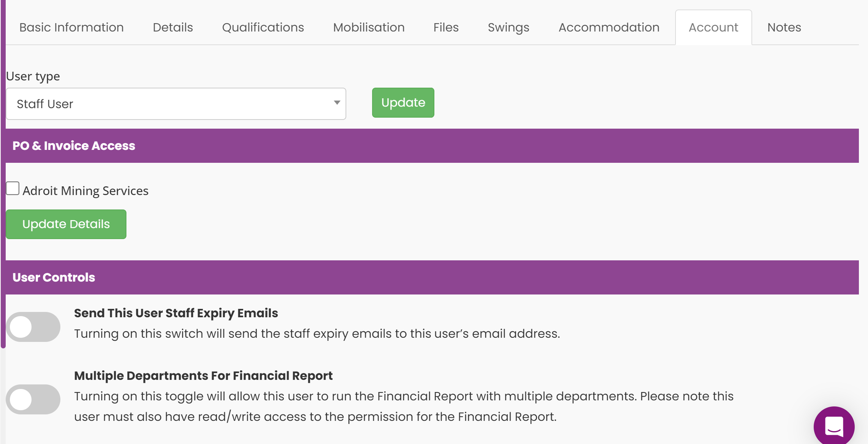Open the Notes tab
Viewport: 868px width, 444px height.
click(x=784, y=27)
